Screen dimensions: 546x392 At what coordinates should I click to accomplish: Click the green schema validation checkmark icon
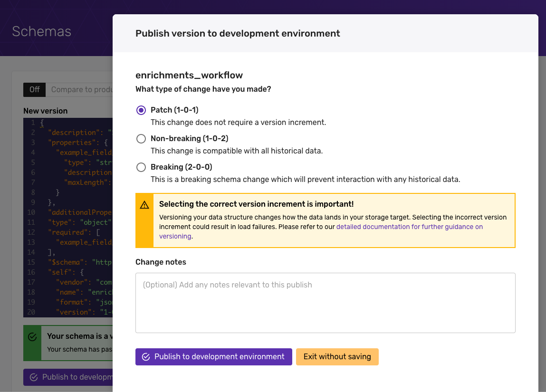(x=32, y=337)
